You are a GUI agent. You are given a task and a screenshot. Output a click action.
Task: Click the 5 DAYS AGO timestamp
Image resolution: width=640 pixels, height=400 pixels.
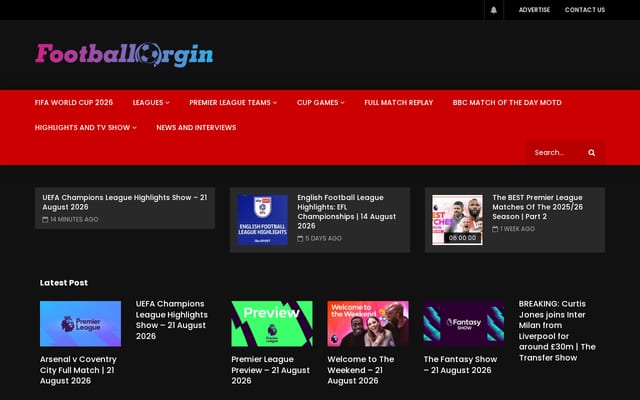[x=323, y=238]
